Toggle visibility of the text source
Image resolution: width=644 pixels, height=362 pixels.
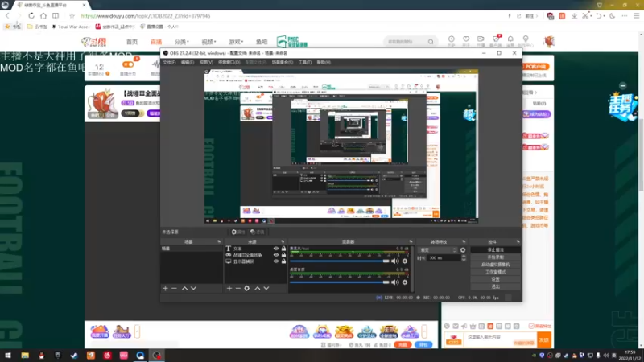pos(276,249)
